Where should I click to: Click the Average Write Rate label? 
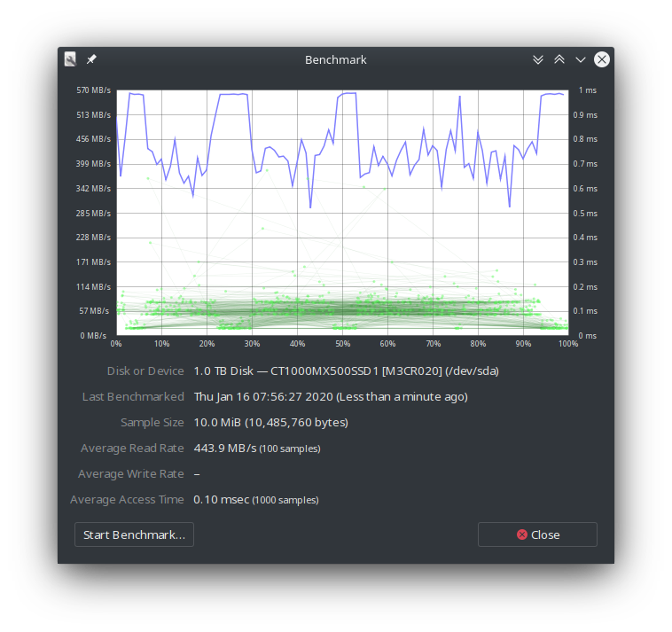tap(131, 474)
